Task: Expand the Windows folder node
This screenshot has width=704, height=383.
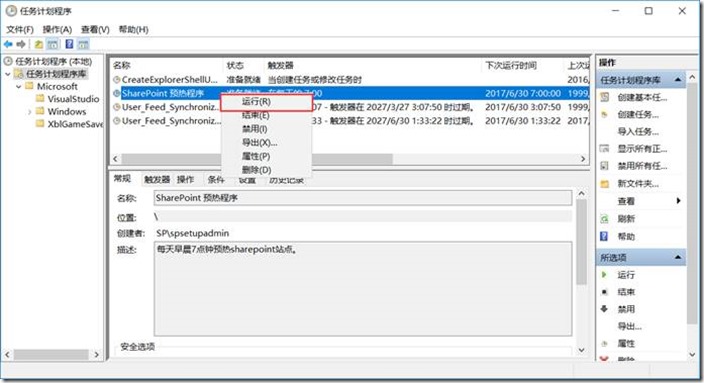Action: pos(30,111)
